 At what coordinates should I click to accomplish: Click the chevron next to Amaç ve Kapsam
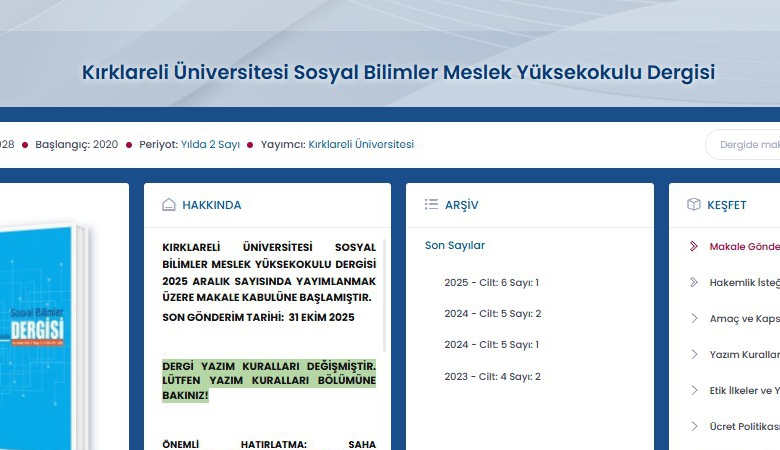pyautogui.click(x=694, y=318)
